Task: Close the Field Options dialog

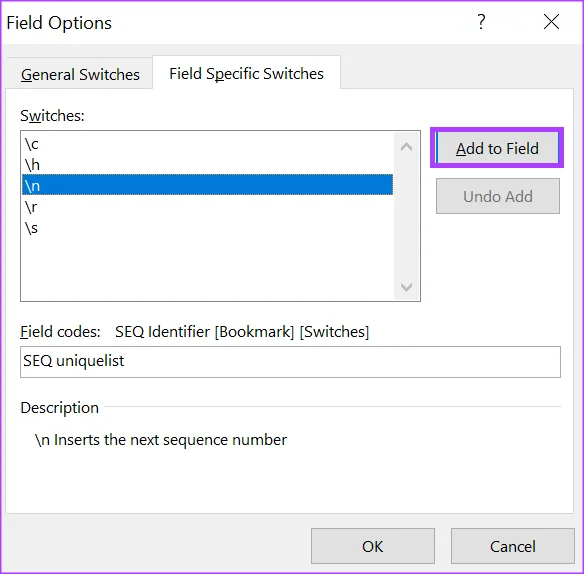Action: point(551,22)
